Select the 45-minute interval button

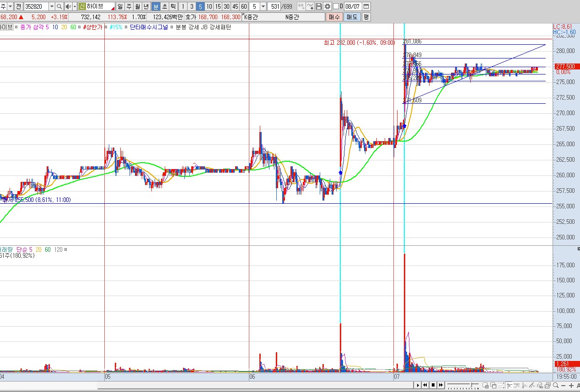point(235,6)
